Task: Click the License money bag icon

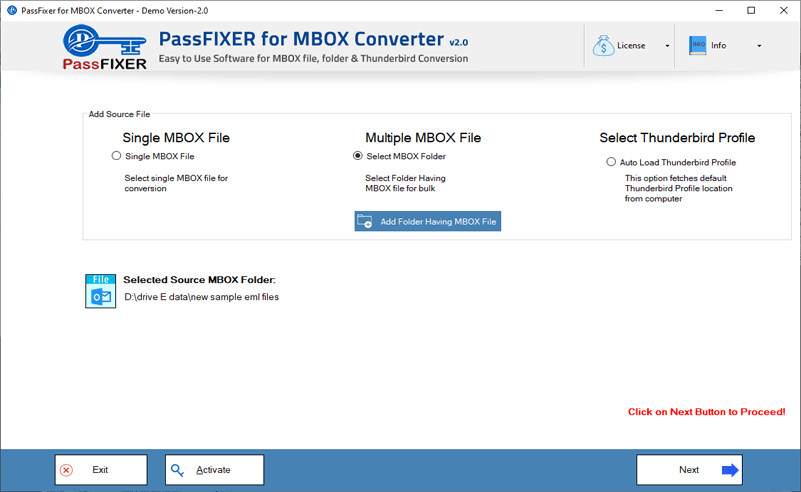Action: [x=603, y=45]
